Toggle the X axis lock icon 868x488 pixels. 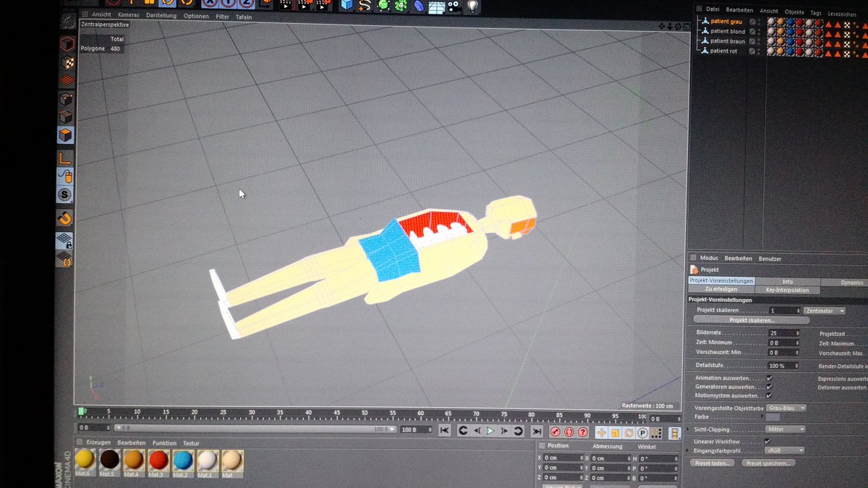pyautogui.click(x=210, y=4)
